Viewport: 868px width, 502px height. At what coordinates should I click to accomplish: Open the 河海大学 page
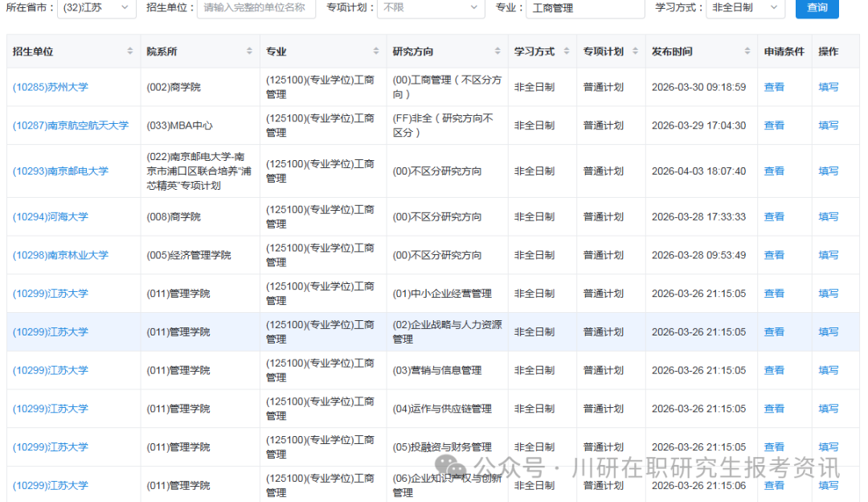(50, 216)
